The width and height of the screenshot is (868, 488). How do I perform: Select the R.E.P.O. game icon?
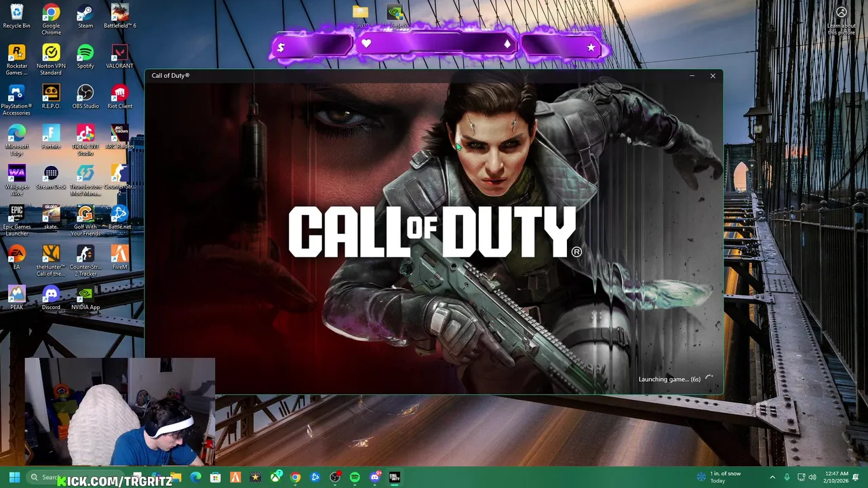pyautogui.click(x=51, y=97)
